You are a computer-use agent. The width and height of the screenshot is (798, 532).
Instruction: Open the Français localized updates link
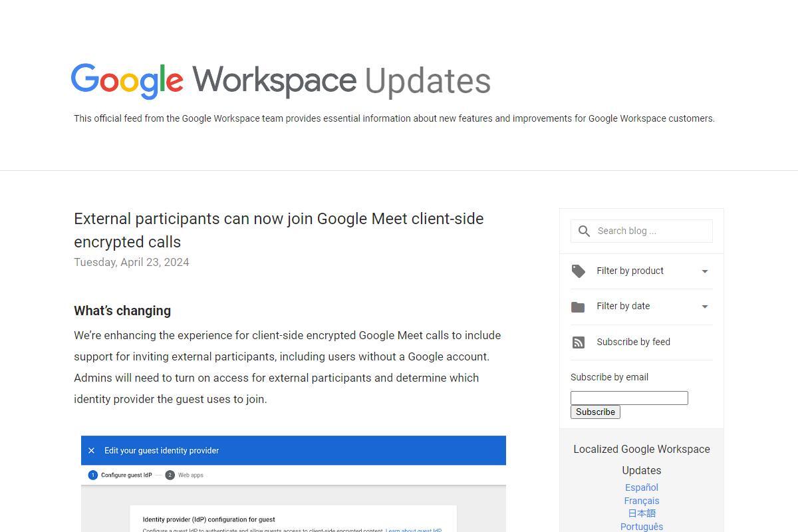pos(642,501)
